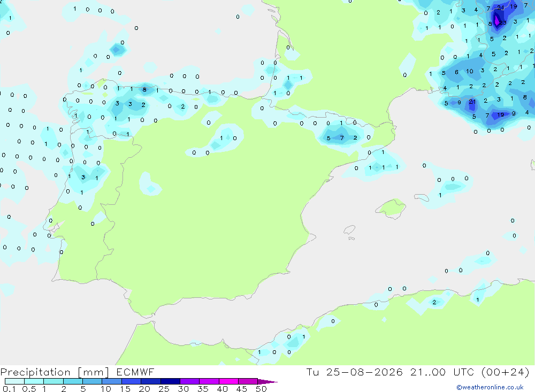Click the '(00+24)' forecast offset label

click(506, 372)
